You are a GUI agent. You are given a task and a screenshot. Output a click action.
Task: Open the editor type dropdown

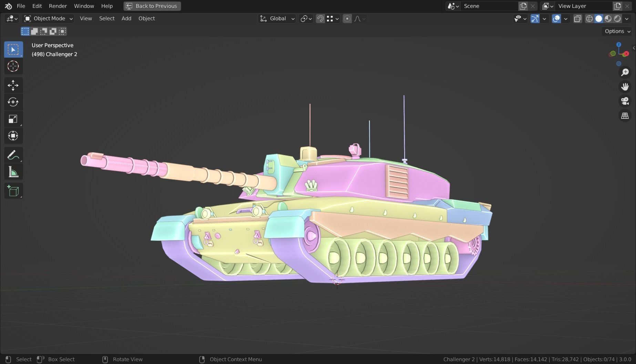click(x=12, y=19)
